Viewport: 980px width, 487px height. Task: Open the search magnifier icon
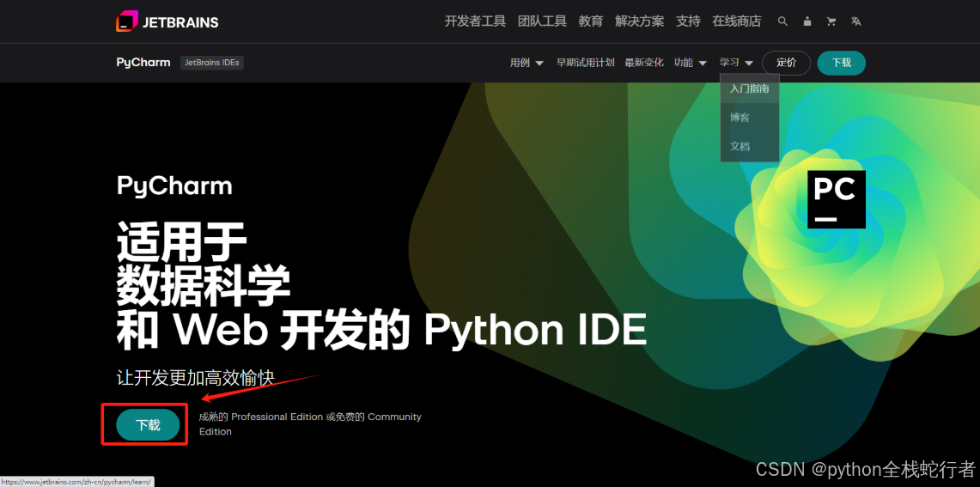pyautogui.click(x=782, y=21)
